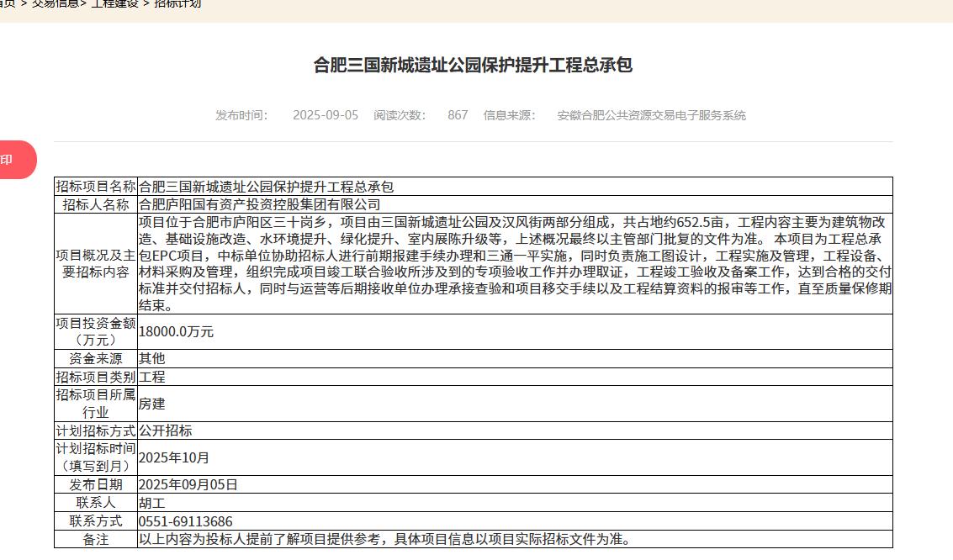953x560 pixels.
Task: Click the 计划招标时间（填写到月） label
Action: (x=95, y=457)
